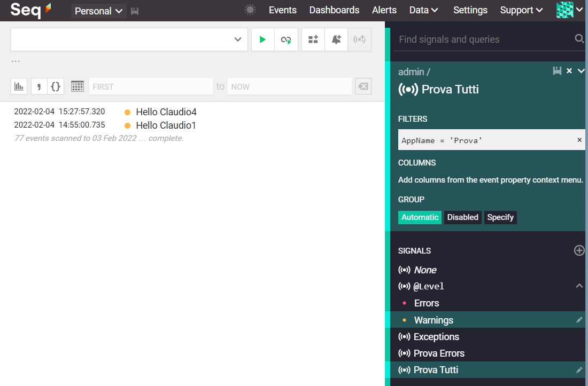588x386 pixels.
Task: Open the Hello Claudio4 log event
Action: pos(166,112)
